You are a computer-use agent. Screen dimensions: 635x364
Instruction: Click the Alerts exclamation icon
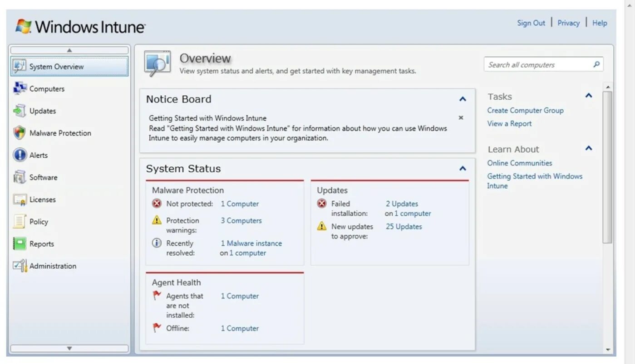click(20, 155)
